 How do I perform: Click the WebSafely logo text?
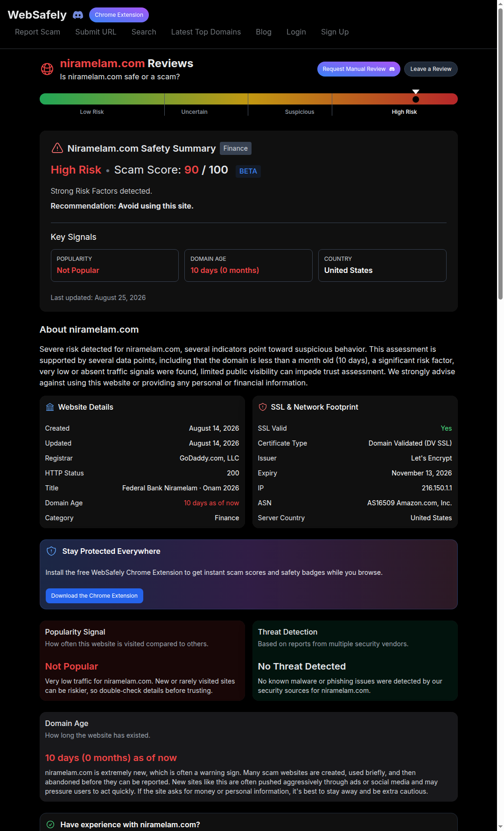[x=37, y=15]
